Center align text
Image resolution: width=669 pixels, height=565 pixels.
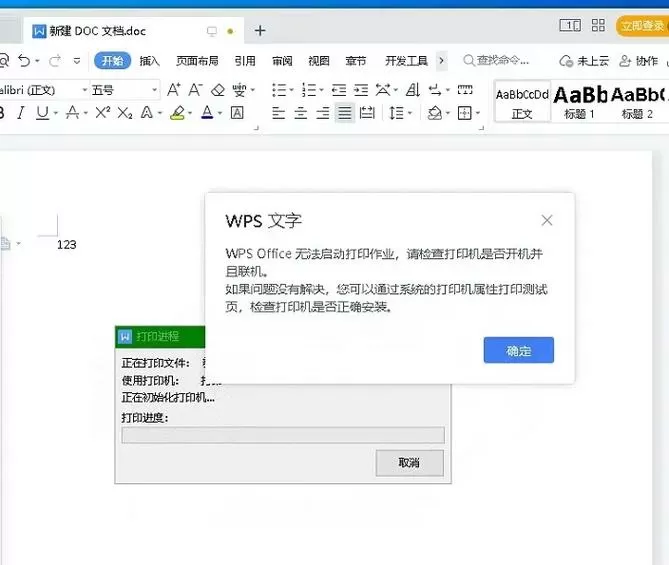point(301,113)
